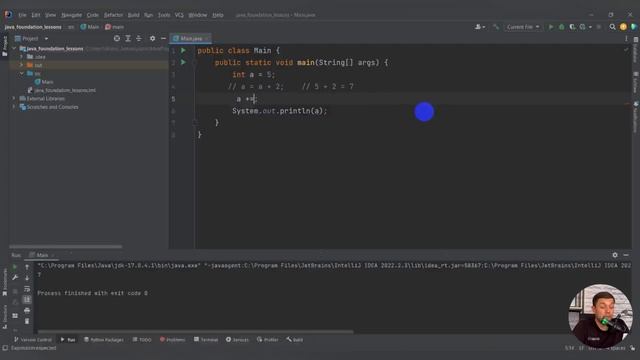
Task: Click Clear All trash icon
Action: click(x=27, y=321)
